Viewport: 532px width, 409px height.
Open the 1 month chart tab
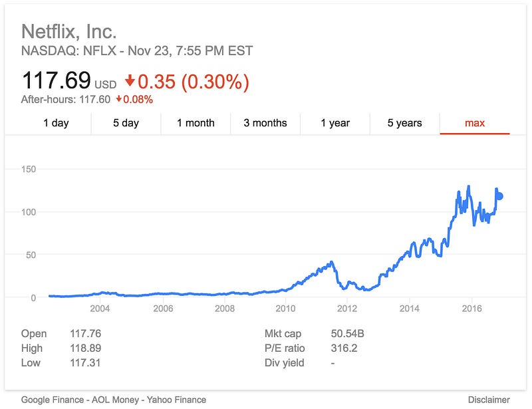pyautogui.click(x=196, y=123)
